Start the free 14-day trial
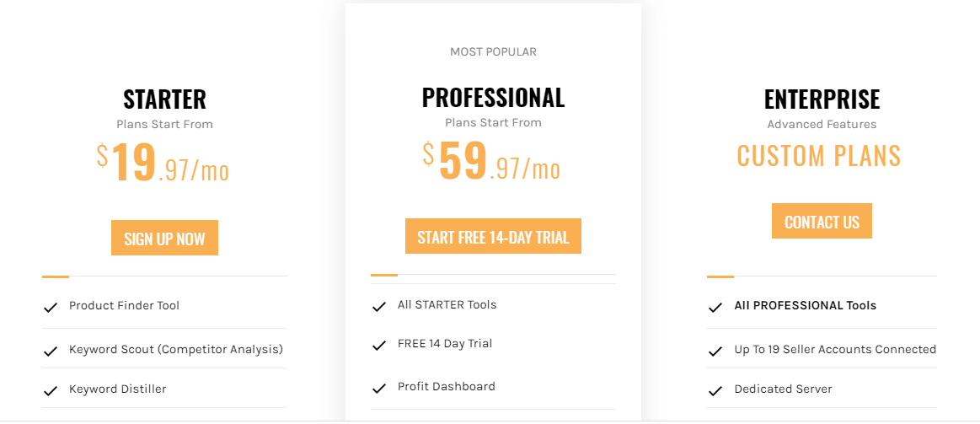 coord(493,236)
